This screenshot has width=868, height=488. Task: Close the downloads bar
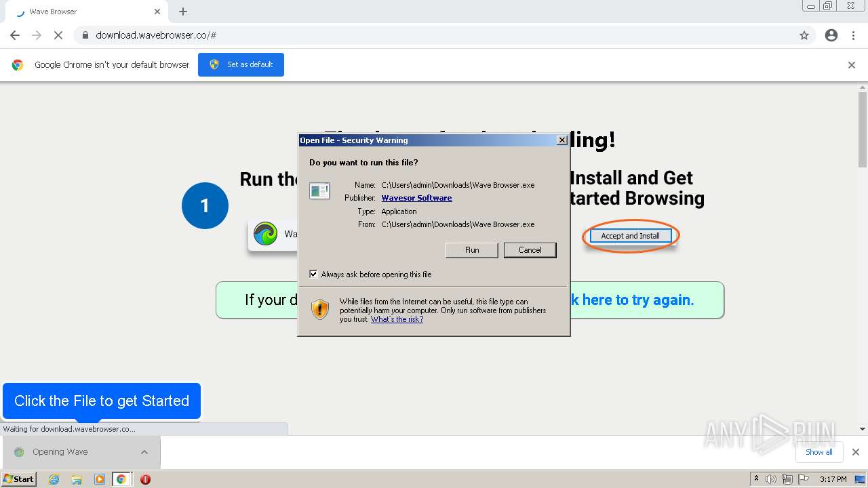click(856, 452)
